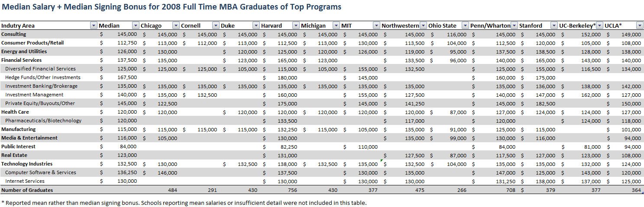Open the Cornell column filter arrow
This screenshot has width=644, height=207.
coord(216,25)
